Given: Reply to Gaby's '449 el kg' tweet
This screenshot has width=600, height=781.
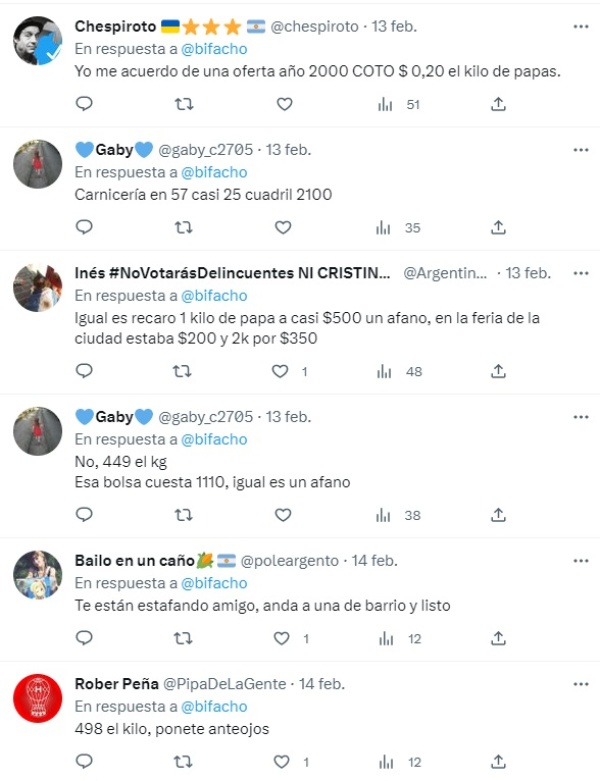Looking at the screenshot, I should [85, 515].
